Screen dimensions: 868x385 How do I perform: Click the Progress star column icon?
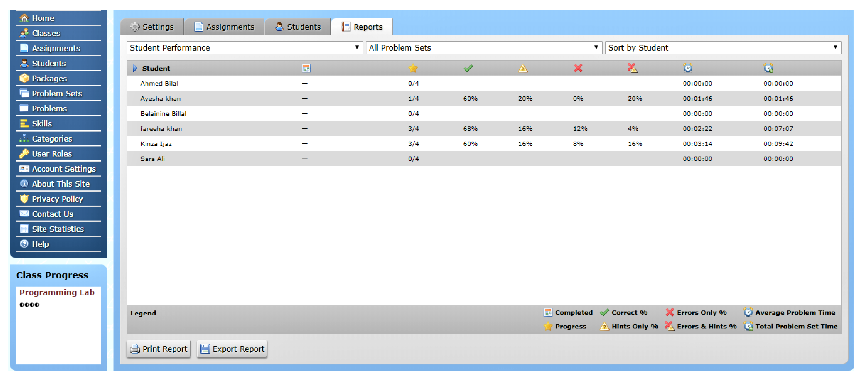coord(413,68)
